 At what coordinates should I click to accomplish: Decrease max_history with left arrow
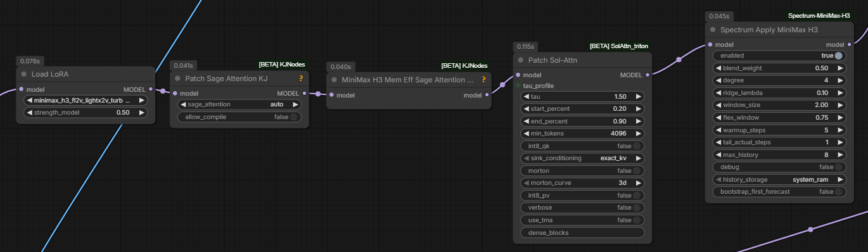(x=718, y=154)
